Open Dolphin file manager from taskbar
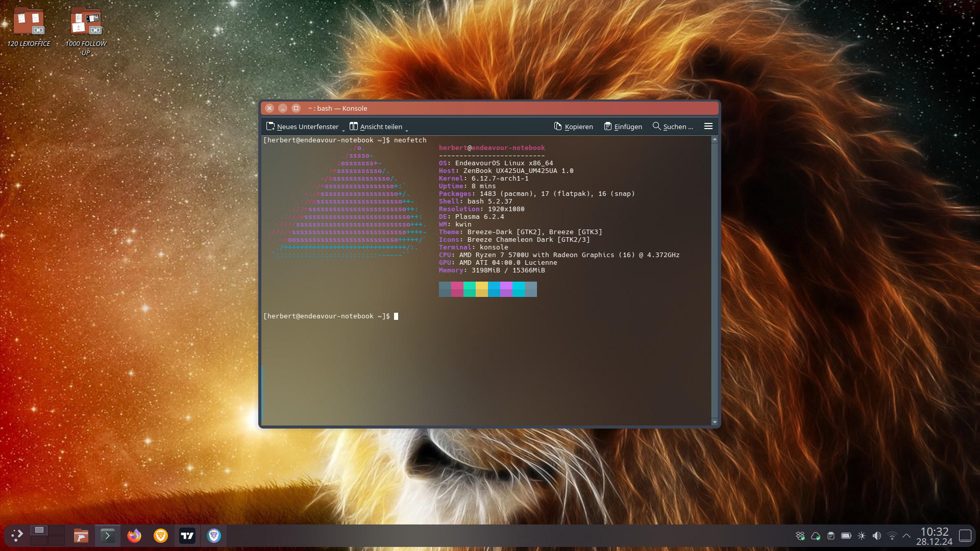Viewport: 980px width, 551px height. coord(81,536)
